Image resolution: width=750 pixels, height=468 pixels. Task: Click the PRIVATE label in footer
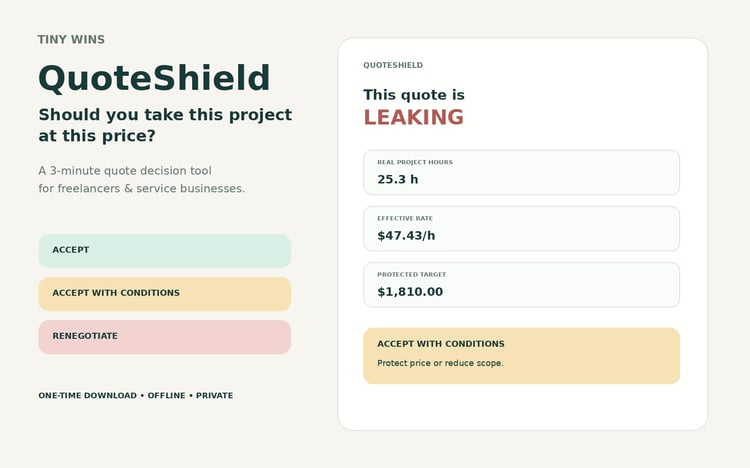pyautogui.click(x=214, y=395)
